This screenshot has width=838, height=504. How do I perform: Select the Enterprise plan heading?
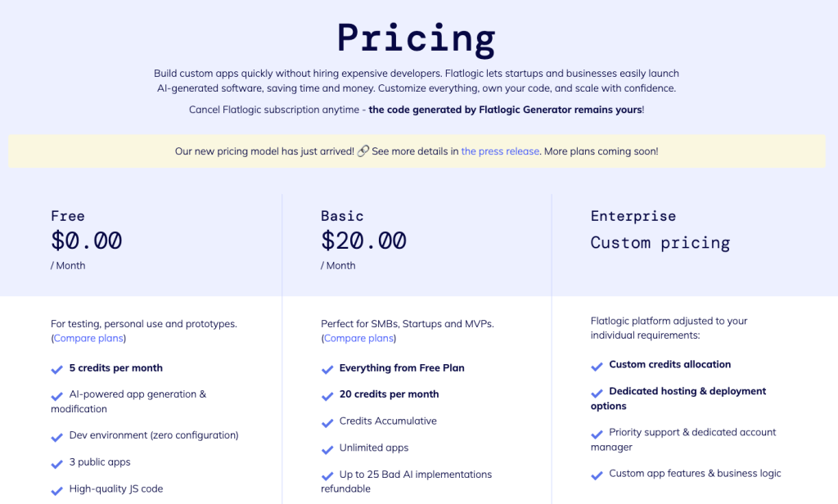click(x=633, y=216)
